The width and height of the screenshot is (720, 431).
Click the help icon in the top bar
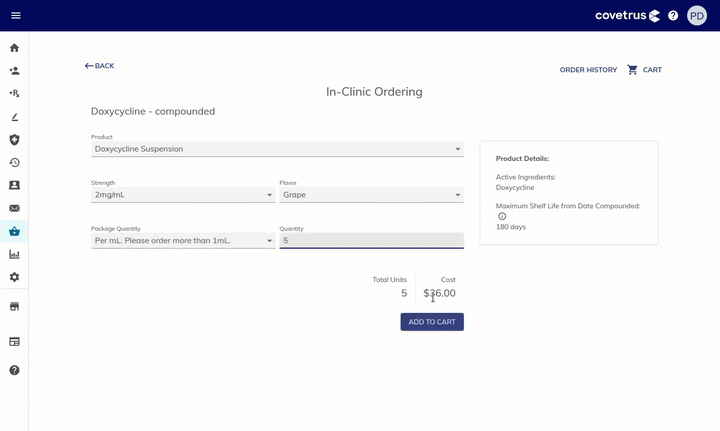click(x=673, y=16)
